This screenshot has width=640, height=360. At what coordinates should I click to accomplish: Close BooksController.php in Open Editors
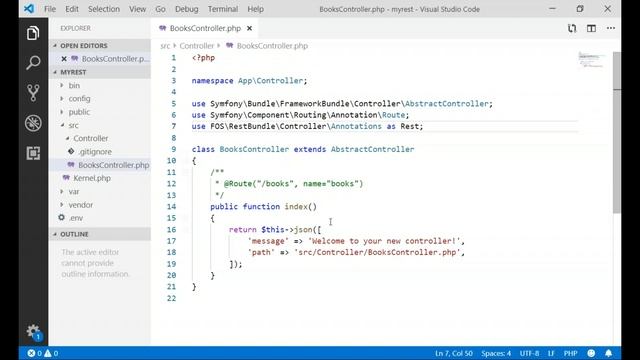point(64,59)
